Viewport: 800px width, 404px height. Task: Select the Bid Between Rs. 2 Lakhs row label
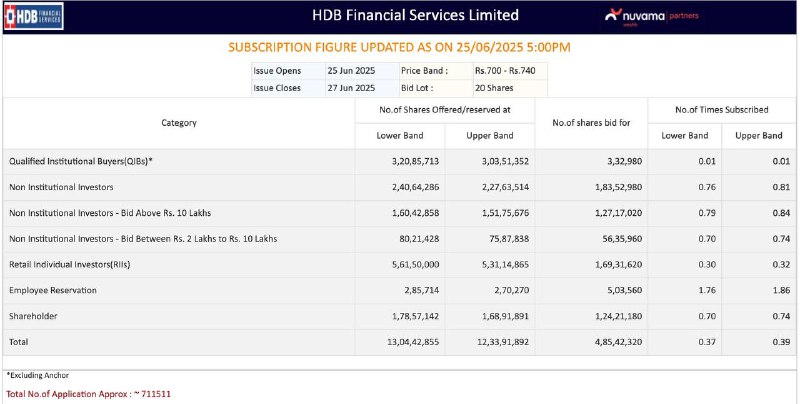143,239
